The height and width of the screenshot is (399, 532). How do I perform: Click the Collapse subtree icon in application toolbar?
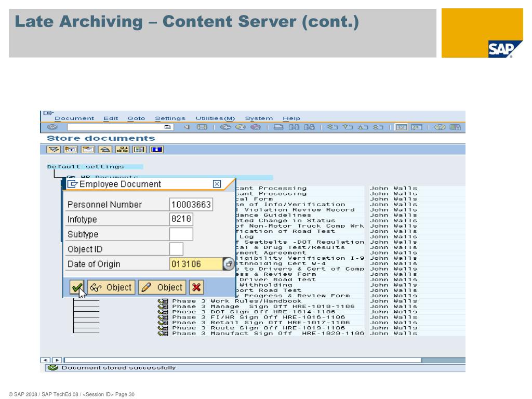click(x=88, y=149)
